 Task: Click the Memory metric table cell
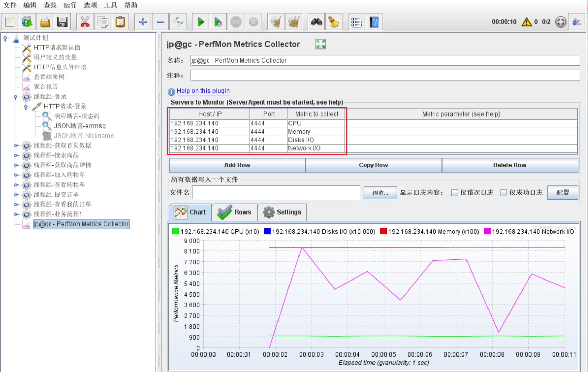(316, 132)
